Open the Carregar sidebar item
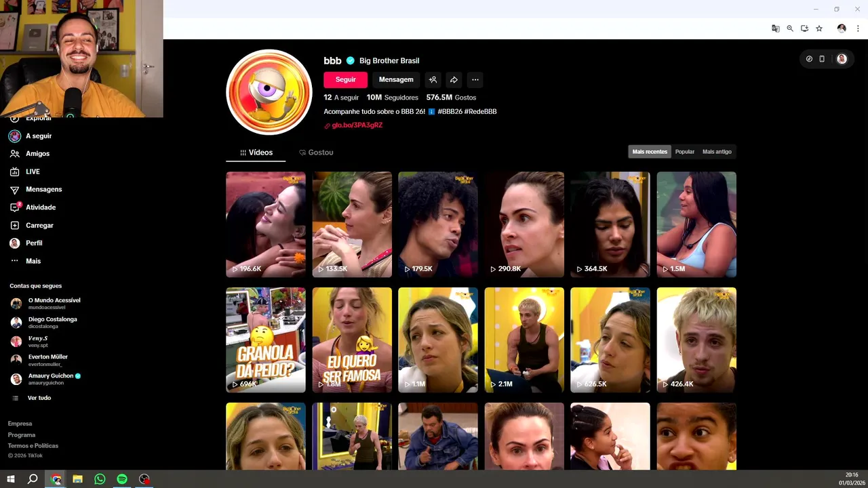Image resolution: width=868 pixels, height=488 pixels. 39,225
